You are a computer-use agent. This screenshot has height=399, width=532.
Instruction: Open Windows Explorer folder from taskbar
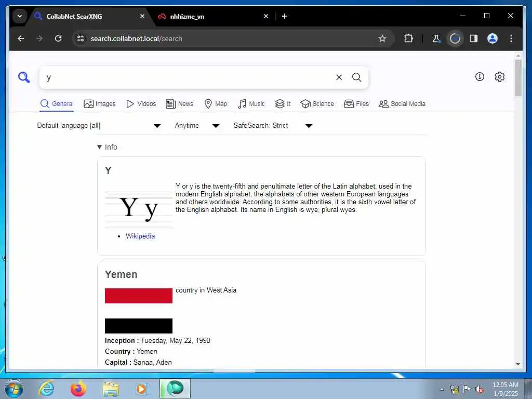(x=111, y=389)
